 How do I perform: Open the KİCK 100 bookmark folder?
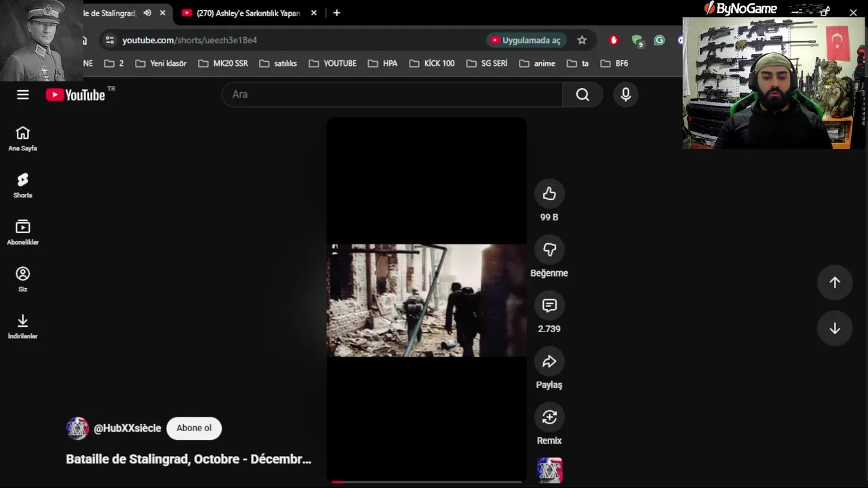pyautogui.click(x=432, y=63)
